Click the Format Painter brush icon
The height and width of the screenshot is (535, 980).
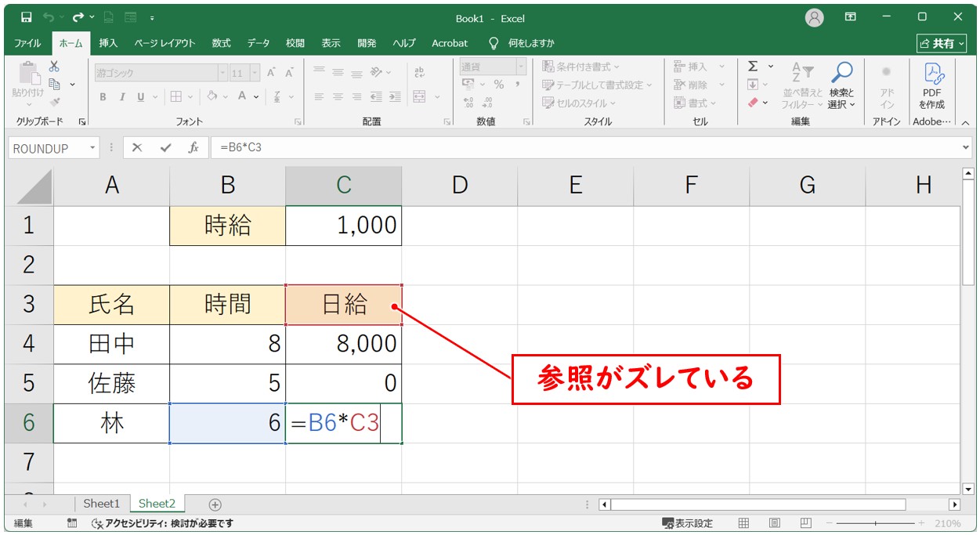pyautogui.click(x=54, y=102)
